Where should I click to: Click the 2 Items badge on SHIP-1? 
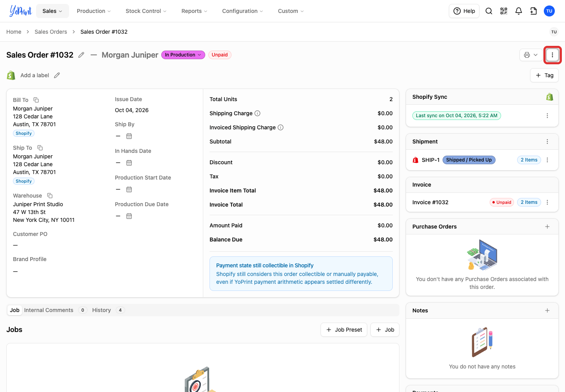tap(529, 160)
